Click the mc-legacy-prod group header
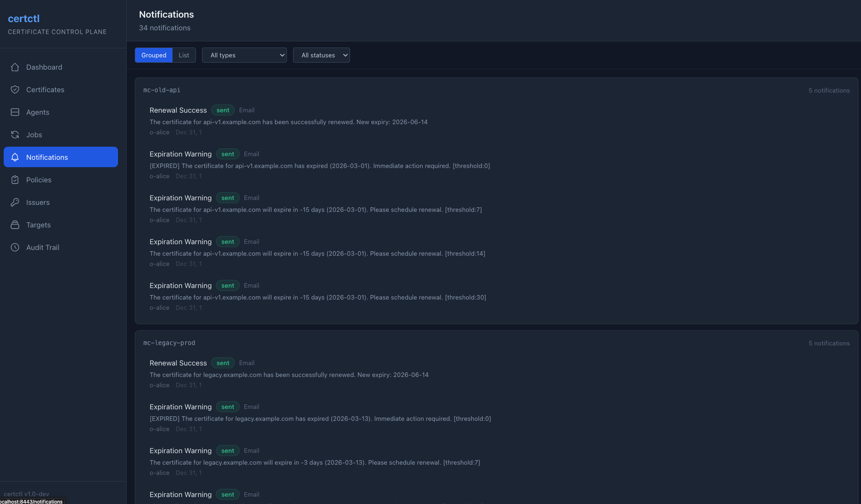The height and width of the screenshot is (504, 861). (x=169, y=343)
